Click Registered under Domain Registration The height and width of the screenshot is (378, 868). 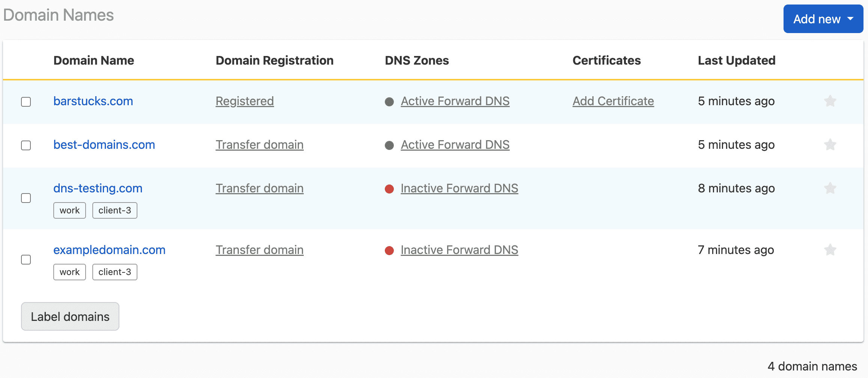[x=245, y=101]
